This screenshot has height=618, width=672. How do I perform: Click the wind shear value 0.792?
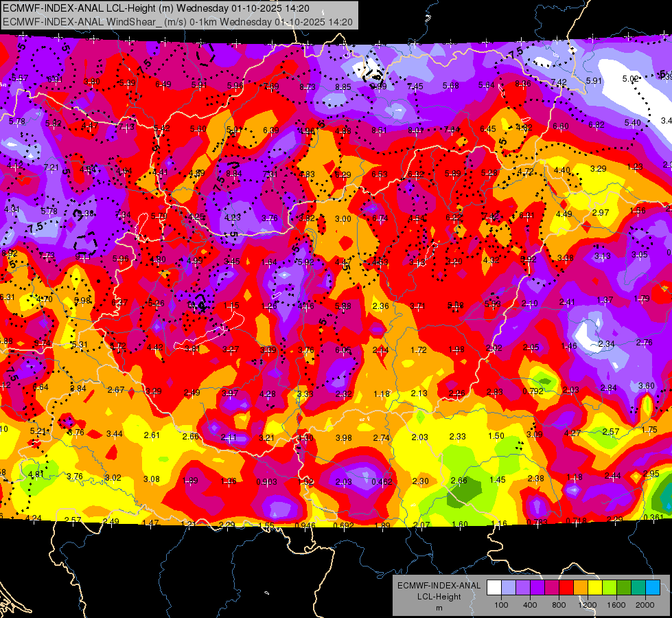[x=533, y=391]
